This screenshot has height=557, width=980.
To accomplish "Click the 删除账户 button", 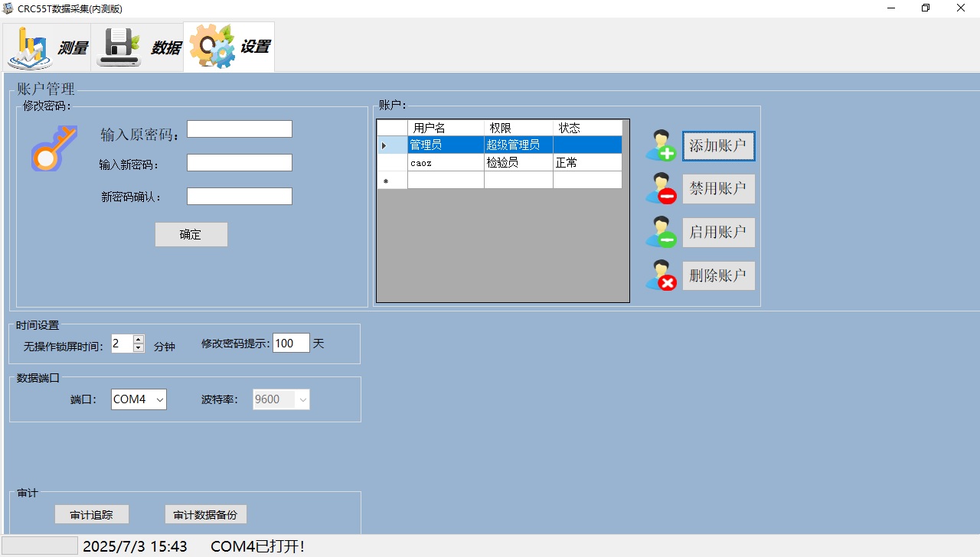I will tap(718, 275).
